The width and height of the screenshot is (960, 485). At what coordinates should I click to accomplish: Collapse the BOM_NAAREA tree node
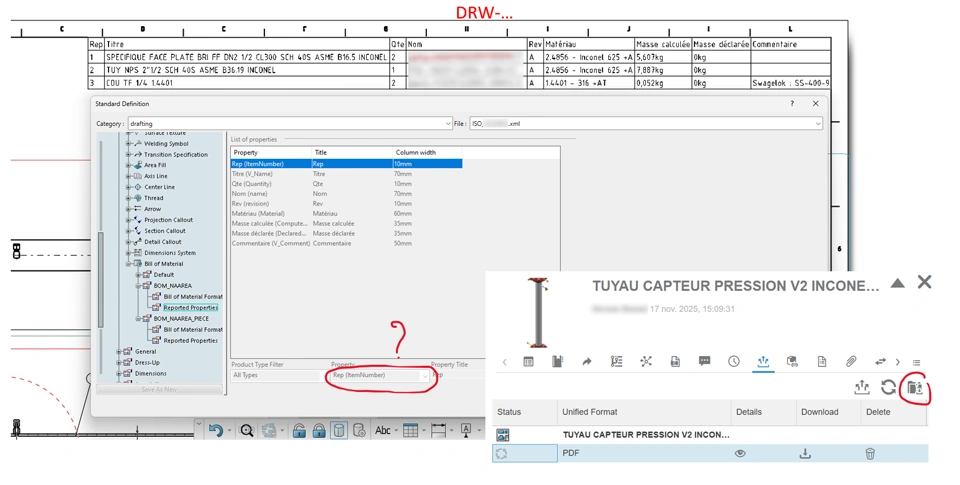click(x=138, y=286)
